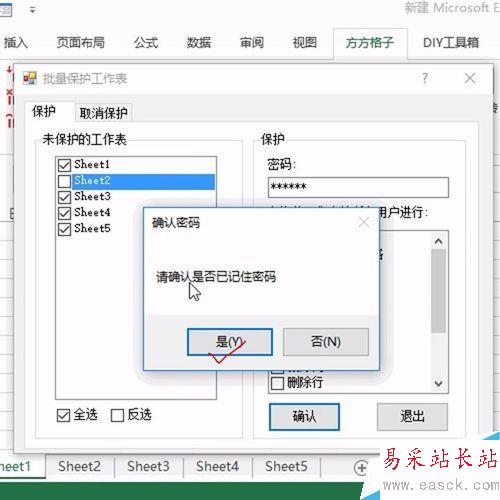Click the 是(Y) button in confirm dialog
This screenshot has height=500, width=500.
click(230, 342)
